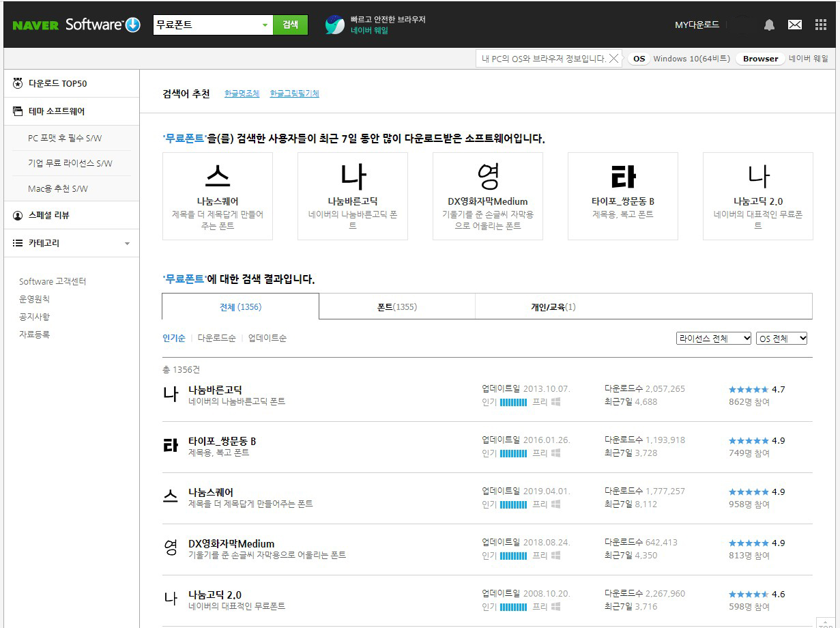840x628 pixels.
Task: Select the 폰트(1355) tab
Action: click(x=397, y=306)
